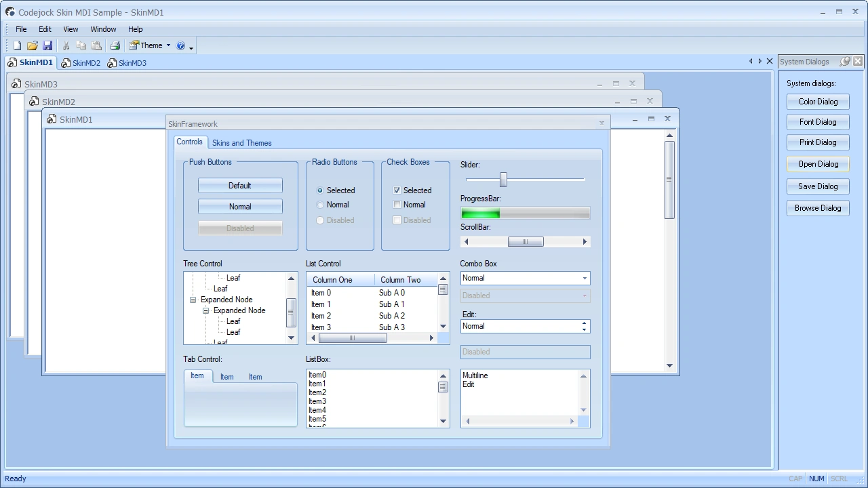This screenshot has height=488, width=868.
Task: Click the pin icon on System Dialogs pane
Action: [x=845, y=62]
